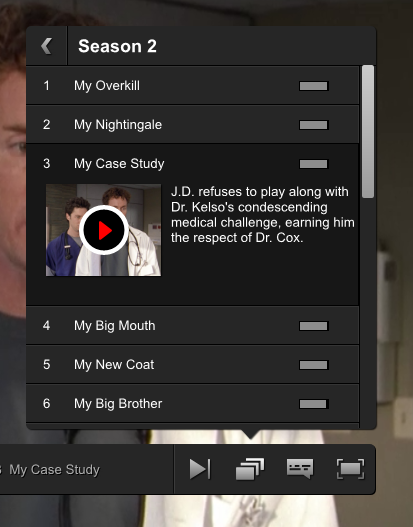This screenshot has width=413, height=527.
Task: Click the My Case Study progress bar
Action: click(x=314, y=164)
